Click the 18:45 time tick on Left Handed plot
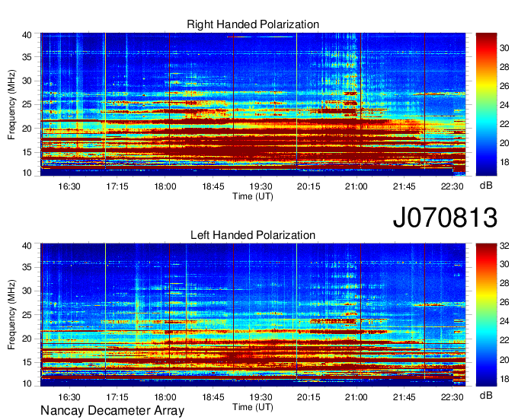 [213, 397]
